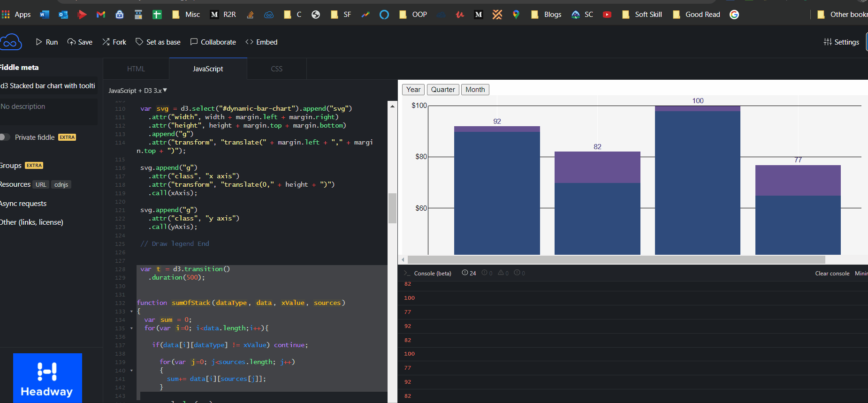Click the purple segment of the 77 bar

click(x=798, y=180)
